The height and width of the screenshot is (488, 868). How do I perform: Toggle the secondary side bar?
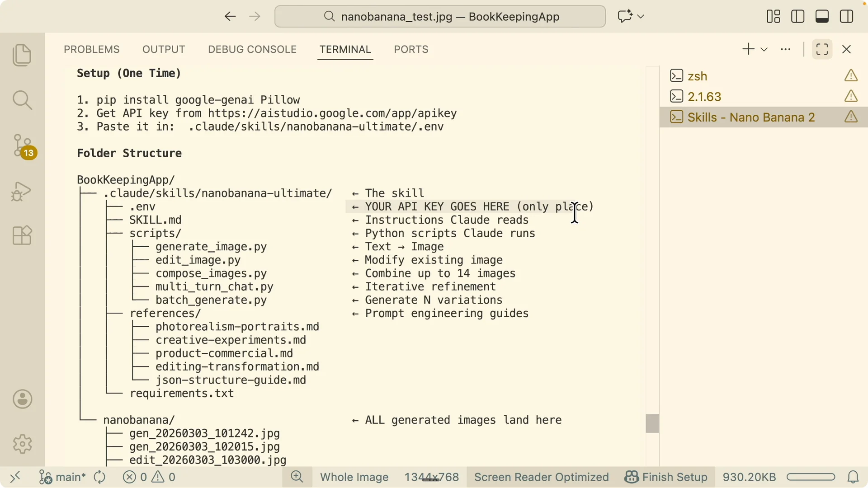pyautogui.click(x=847, y=17)
